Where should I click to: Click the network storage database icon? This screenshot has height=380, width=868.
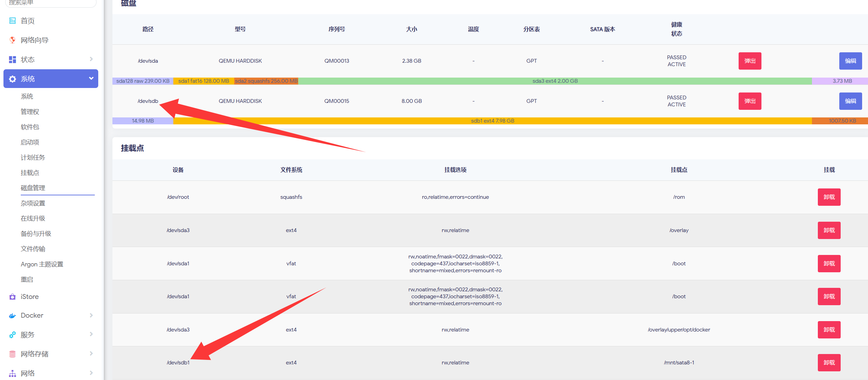click(12, 354)
